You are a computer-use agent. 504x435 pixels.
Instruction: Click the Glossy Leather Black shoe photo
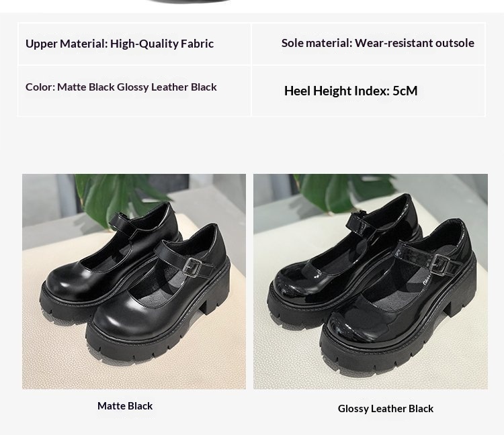[x=370, y=281]
